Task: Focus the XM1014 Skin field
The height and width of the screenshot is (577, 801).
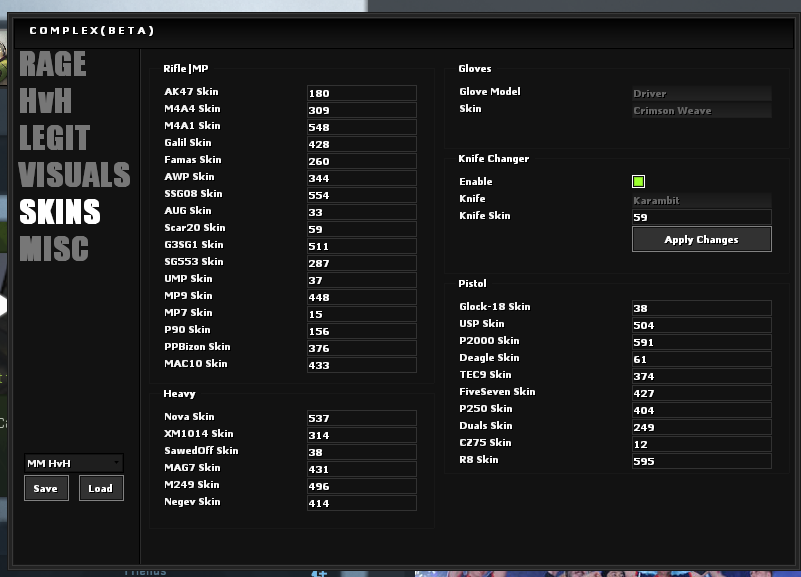Action: pyautogui.click(x=362, y=435)
